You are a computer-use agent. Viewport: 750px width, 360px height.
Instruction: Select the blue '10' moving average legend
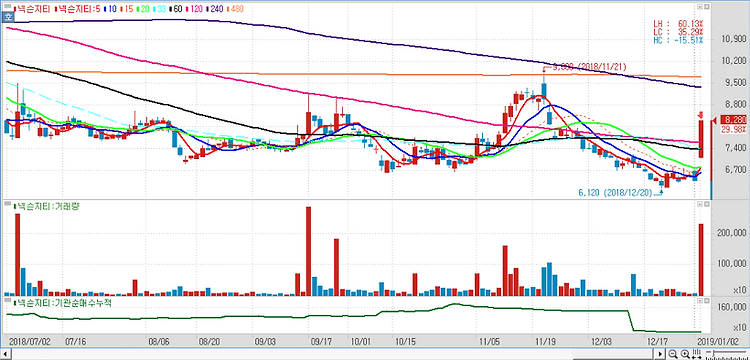tap(110, 9)
